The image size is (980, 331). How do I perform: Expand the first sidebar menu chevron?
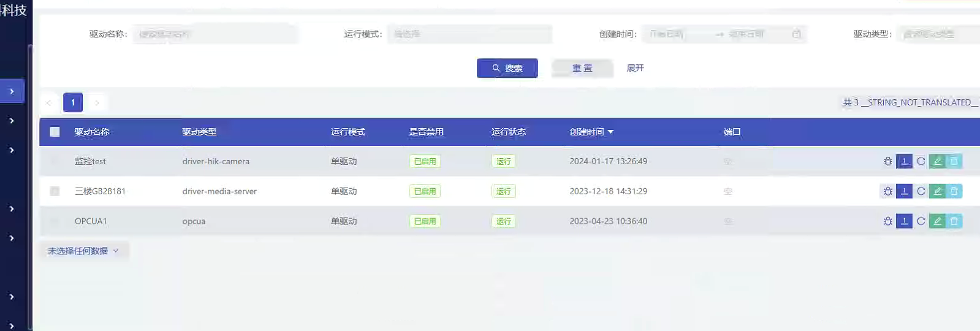[x=12, y=91]
